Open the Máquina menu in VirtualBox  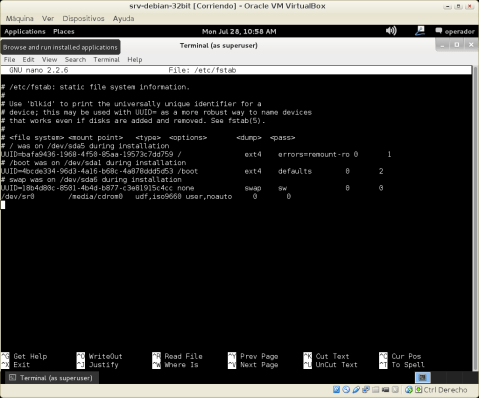pyautogui.click(x=19, y=18)
